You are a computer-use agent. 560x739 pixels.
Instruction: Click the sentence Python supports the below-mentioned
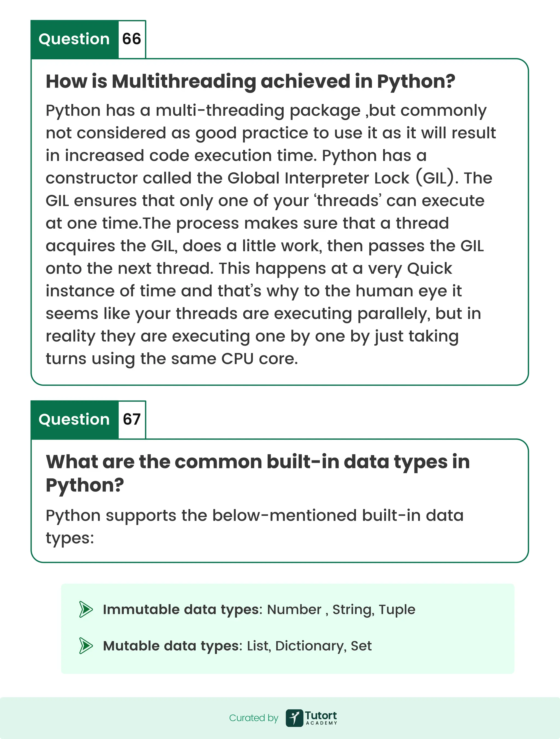tap(255, 526)
